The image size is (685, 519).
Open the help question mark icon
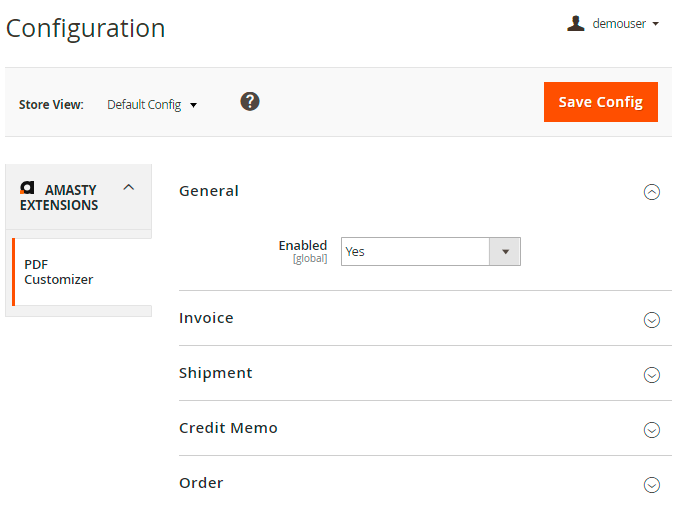pyautogui.click(x=250, y=101)
